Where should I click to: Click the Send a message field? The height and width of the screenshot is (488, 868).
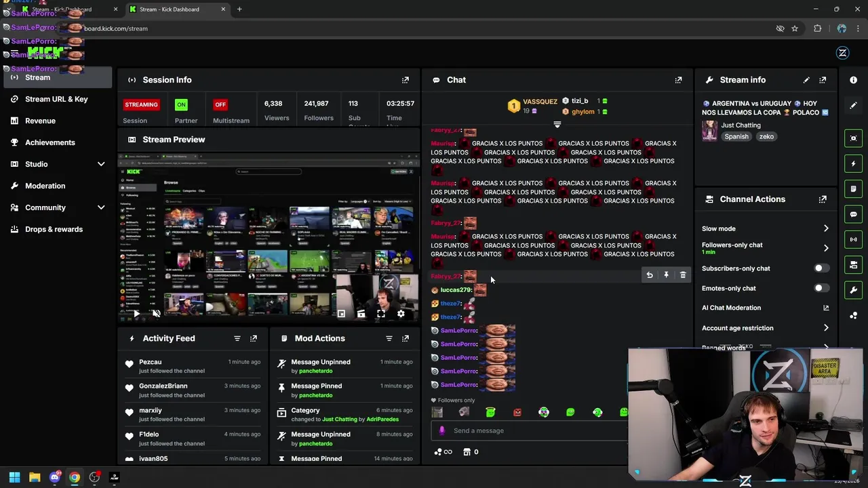[x=529, y=430]
